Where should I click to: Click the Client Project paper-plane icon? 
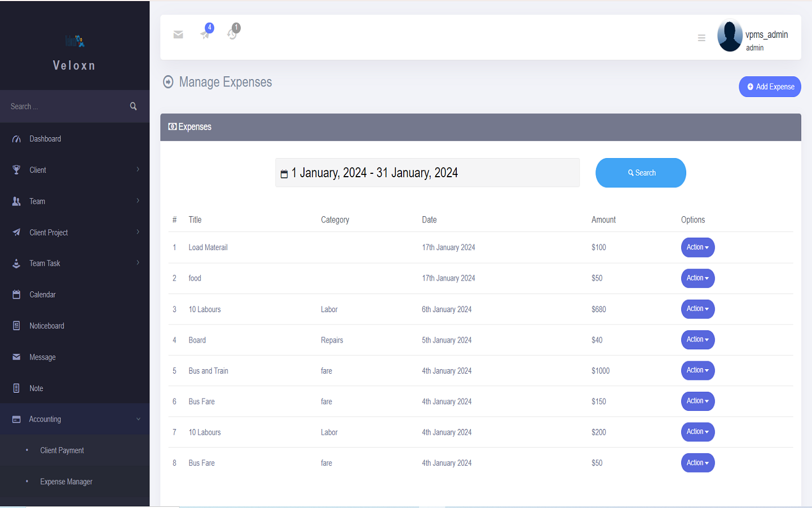point(16,232)
